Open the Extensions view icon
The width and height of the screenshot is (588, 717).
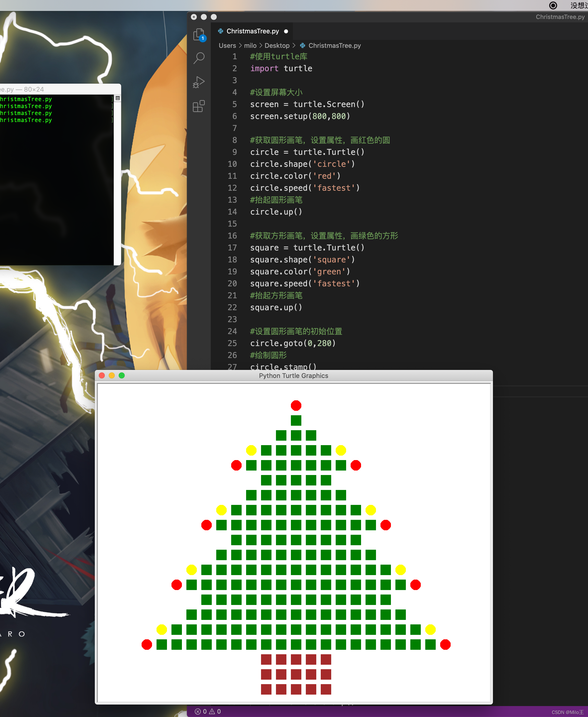199,106
